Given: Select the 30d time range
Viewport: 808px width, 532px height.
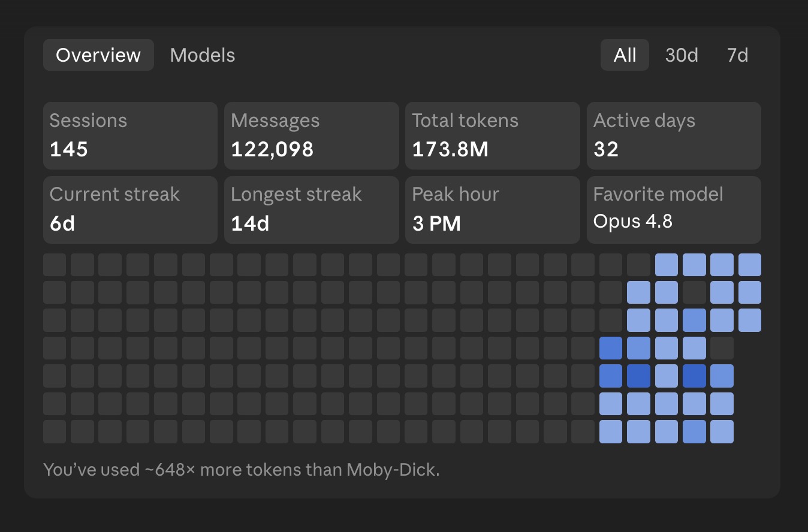Looking at the screenshot, I should pos(682,55).
